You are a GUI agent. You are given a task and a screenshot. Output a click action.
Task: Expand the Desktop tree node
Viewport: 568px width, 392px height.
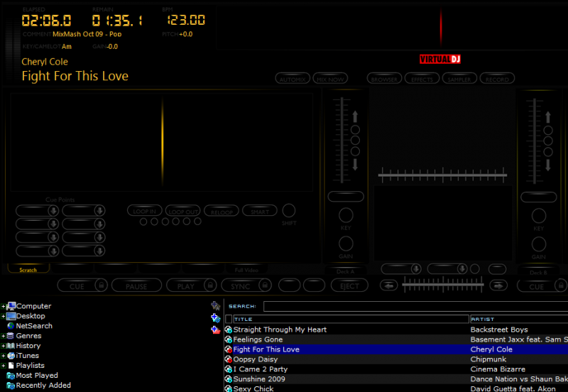(4, 316)
